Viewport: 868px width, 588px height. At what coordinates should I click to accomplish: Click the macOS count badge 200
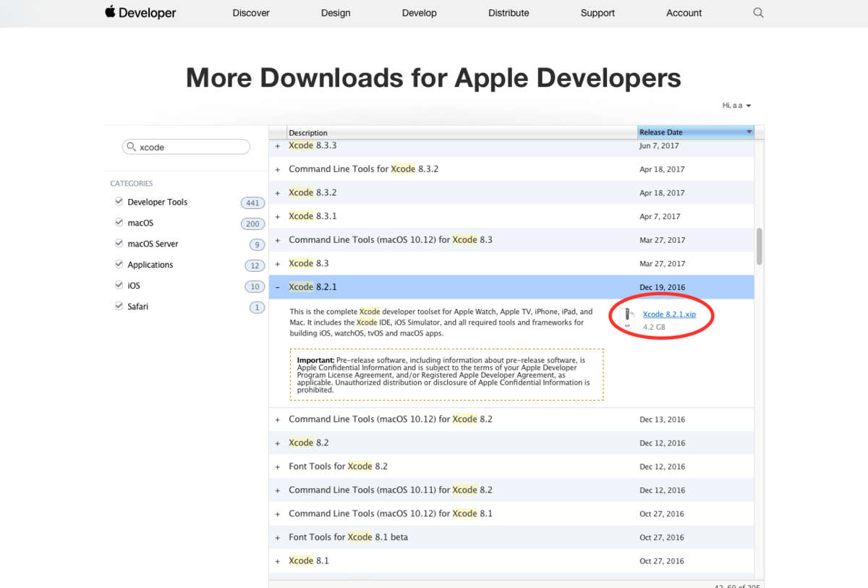[x=252, y=223]
